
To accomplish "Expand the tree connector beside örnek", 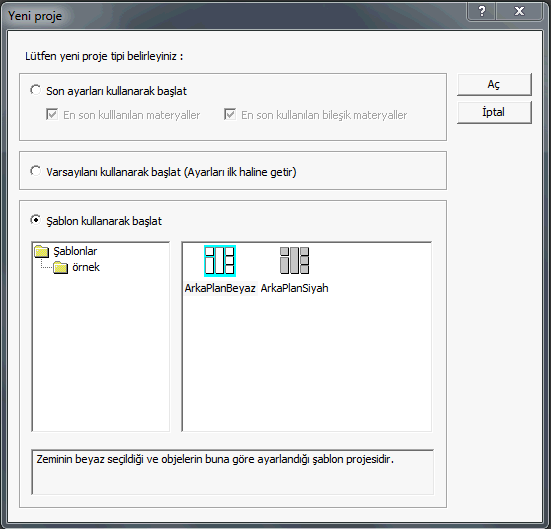I will tap(46, 265).
